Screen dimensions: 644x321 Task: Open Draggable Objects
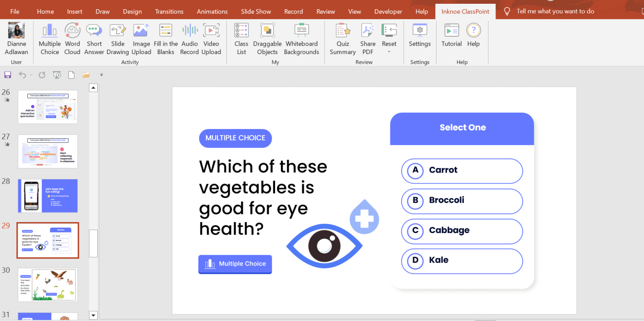[x=267, y=38]
